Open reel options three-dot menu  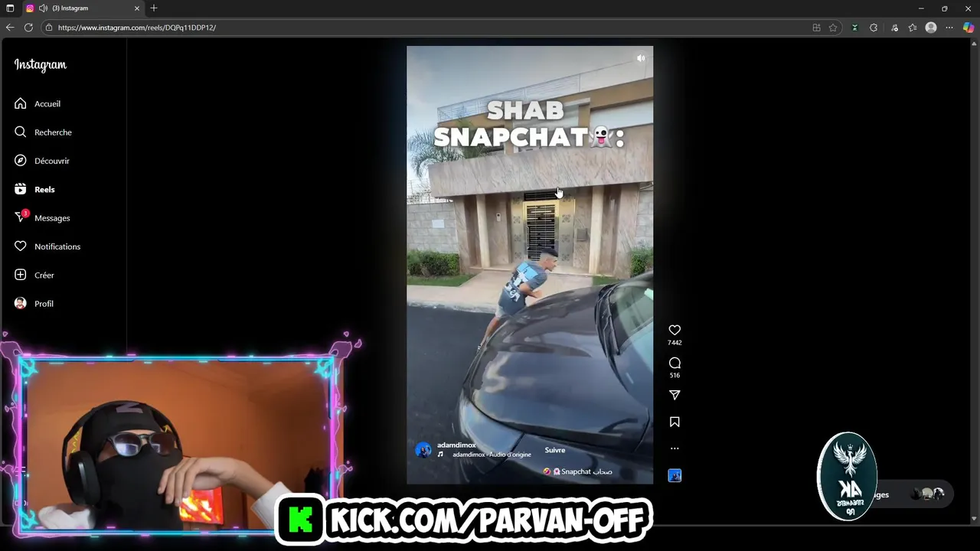coord(675,448)
